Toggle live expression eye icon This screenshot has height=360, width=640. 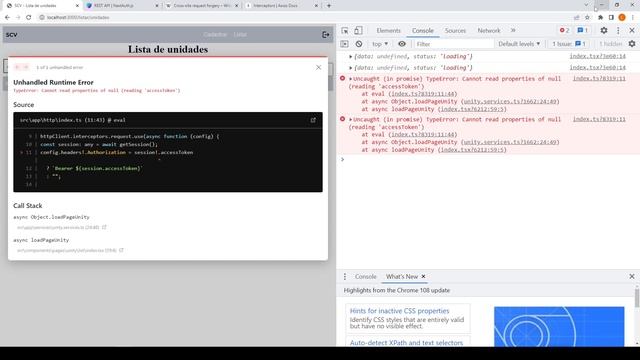[402, 44]
